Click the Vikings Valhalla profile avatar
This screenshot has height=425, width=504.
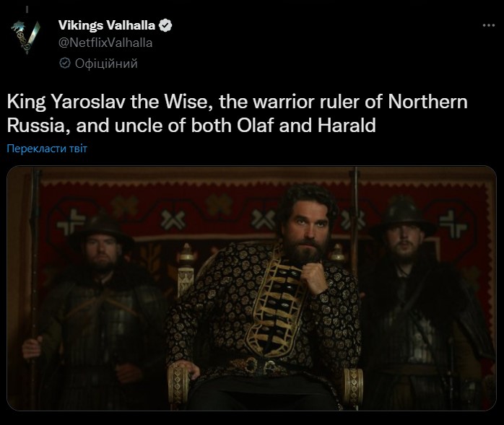coord(27,36)
